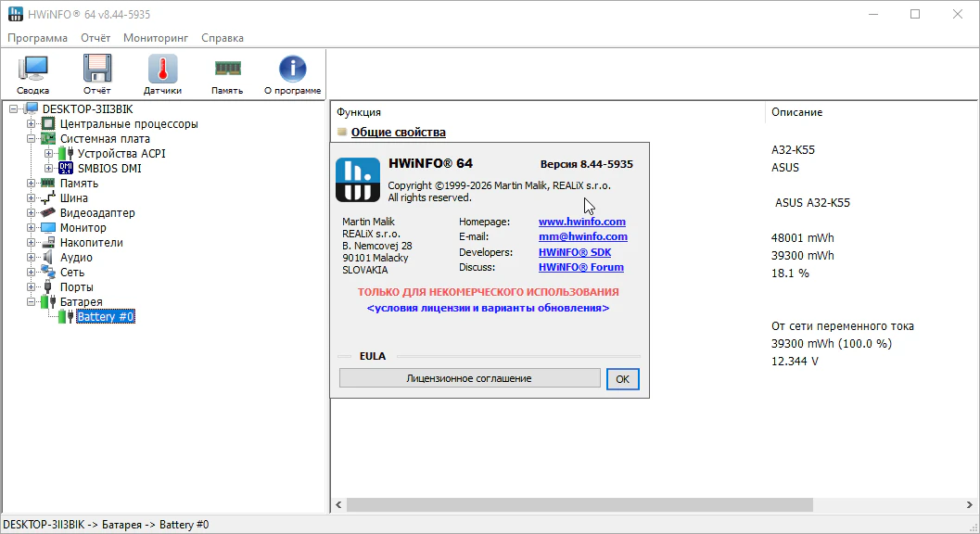Open the Программа menu
980x534 pixels.
click(x=37, y=38)
